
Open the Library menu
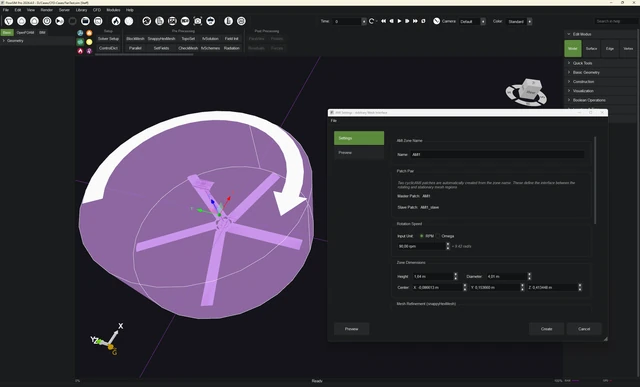click(x=81, y=10)
